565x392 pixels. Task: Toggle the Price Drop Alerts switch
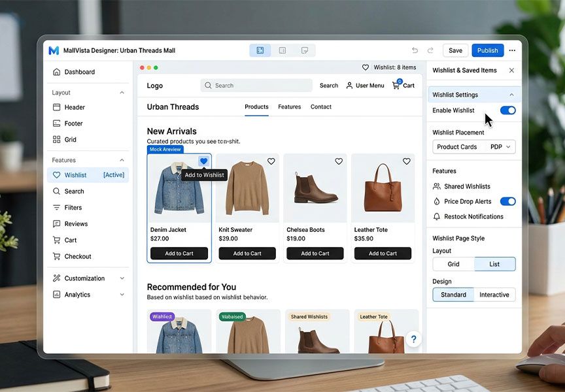(507, 202)
